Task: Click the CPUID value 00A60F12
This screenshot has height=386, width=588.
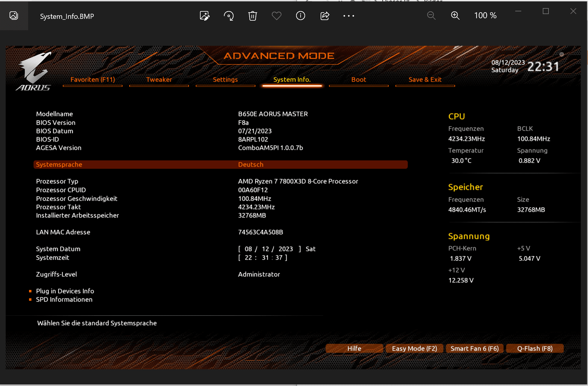Action: [x=253, y=190]
